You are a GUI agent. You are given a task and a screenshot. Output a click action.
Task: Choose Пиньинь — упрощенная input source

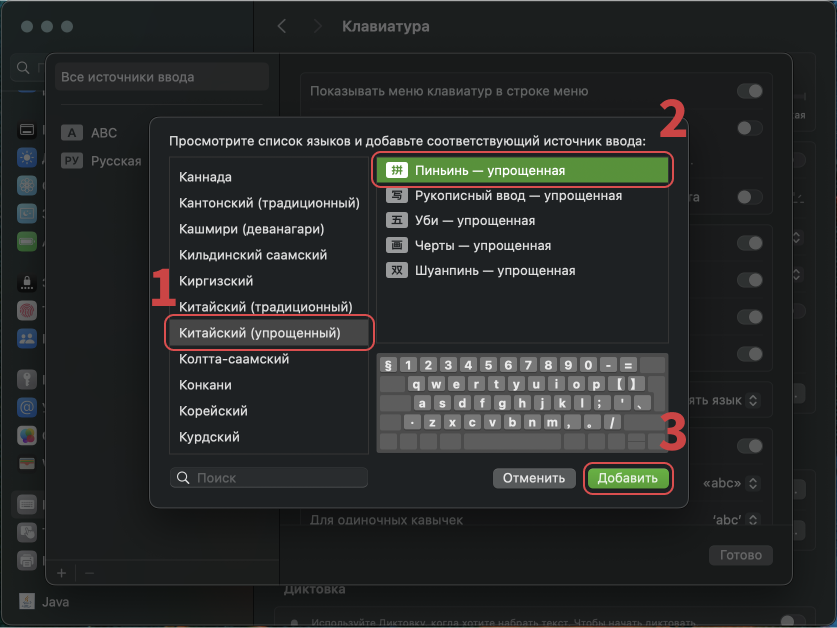522,170
